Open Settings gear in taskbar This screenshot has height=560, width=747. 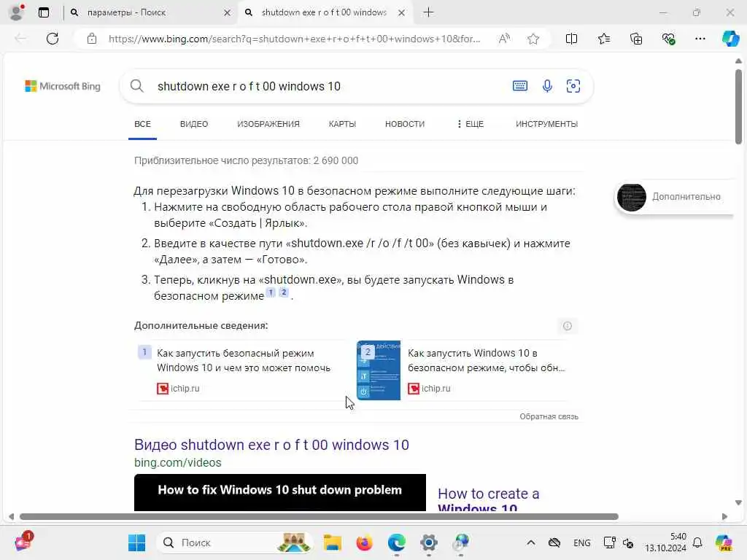pyautogui.click(x=429, y=542)
